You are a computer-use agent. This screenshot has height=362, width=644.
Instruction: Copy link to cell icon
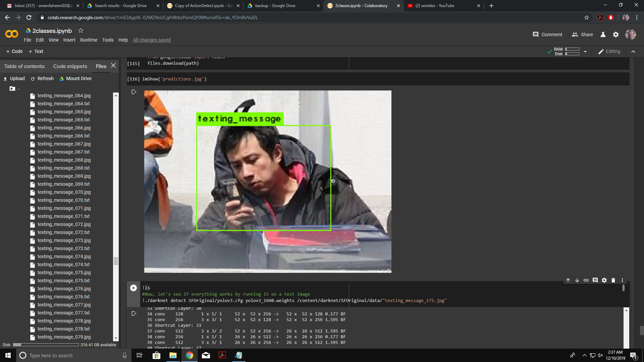[586, 280]
